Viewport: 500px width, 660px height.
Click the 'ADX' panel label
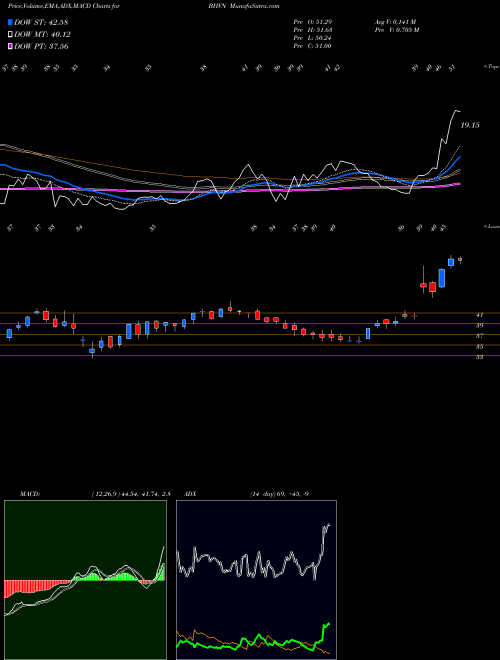coord(190,494)
